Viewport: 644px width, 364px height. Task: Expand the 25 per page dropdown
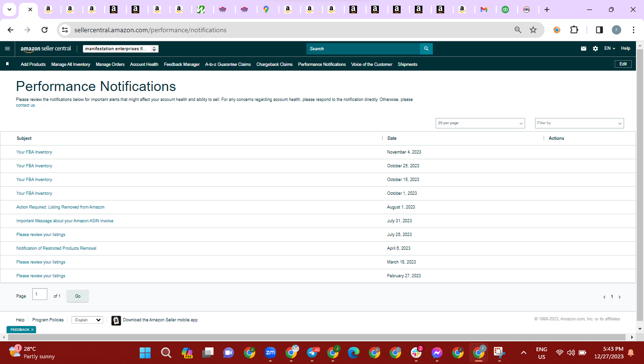point(480,123)
